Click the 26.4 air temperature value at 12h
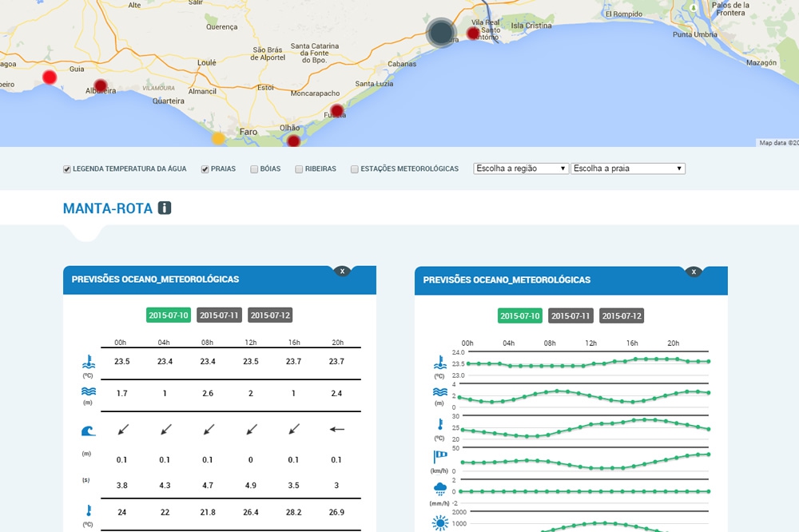 (x=251, y=512)
